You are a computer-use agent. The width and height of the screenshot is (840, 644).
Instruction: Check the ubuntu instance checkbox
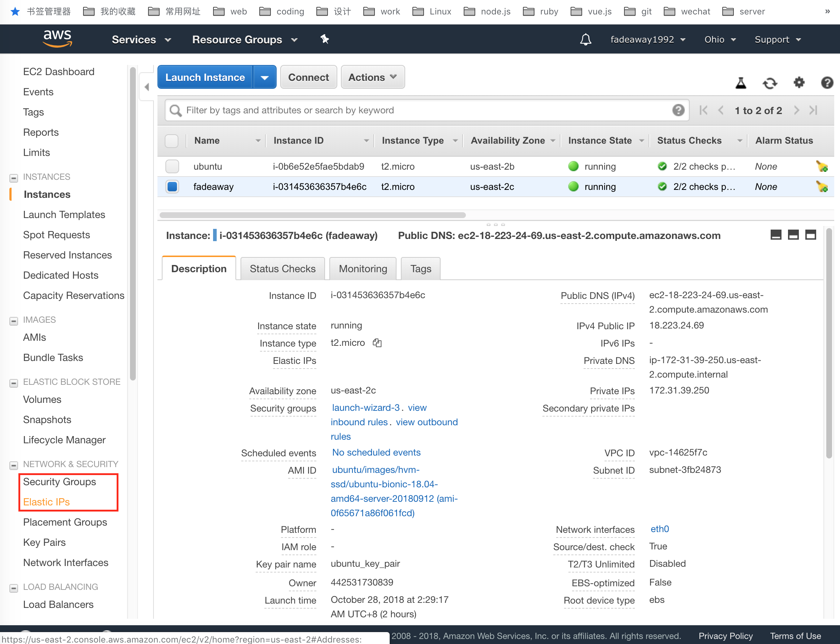click(172, 166)
